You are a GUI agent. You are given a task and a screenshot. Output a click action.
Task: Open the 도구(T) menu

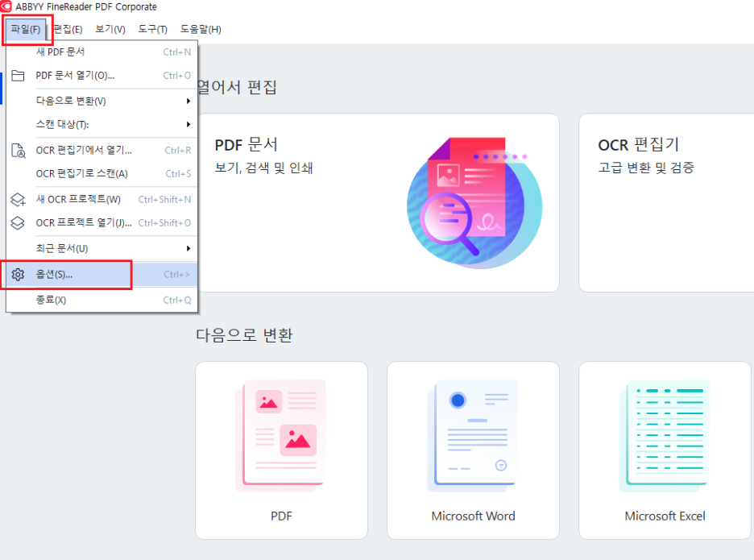152,29
